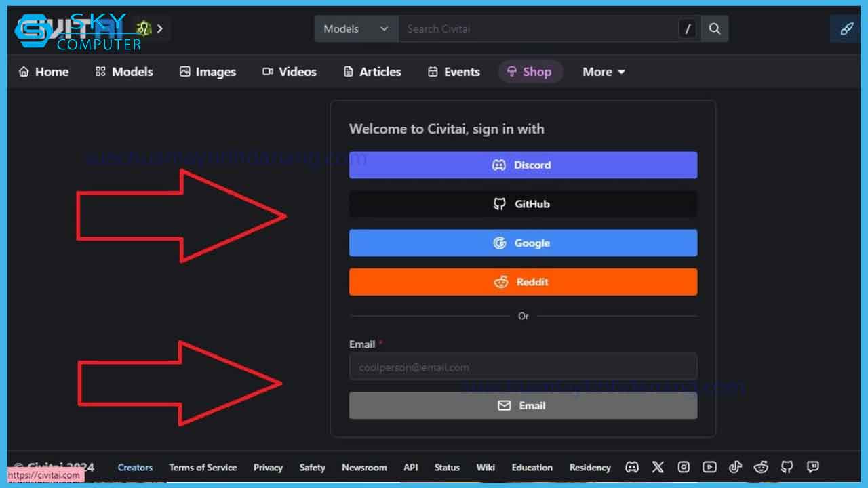868x488 pixels.
Task: Sign in with Discord
Action: coord(523,165)
